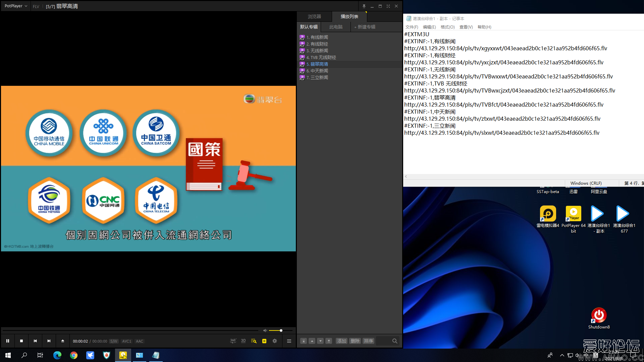Open PotPlayer settings gear
Screen dimensions: 644x362
(x=275, y=341)
